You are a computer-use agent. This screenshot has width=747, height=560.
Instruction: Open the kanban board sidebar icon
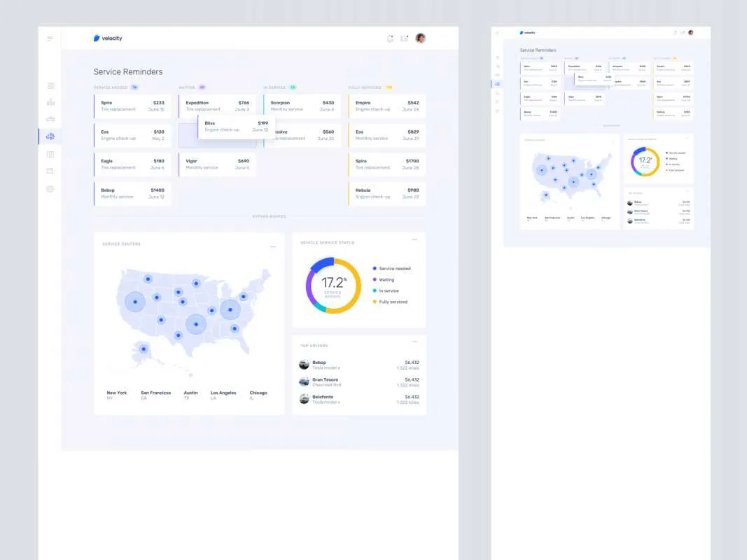click(50, 154)
